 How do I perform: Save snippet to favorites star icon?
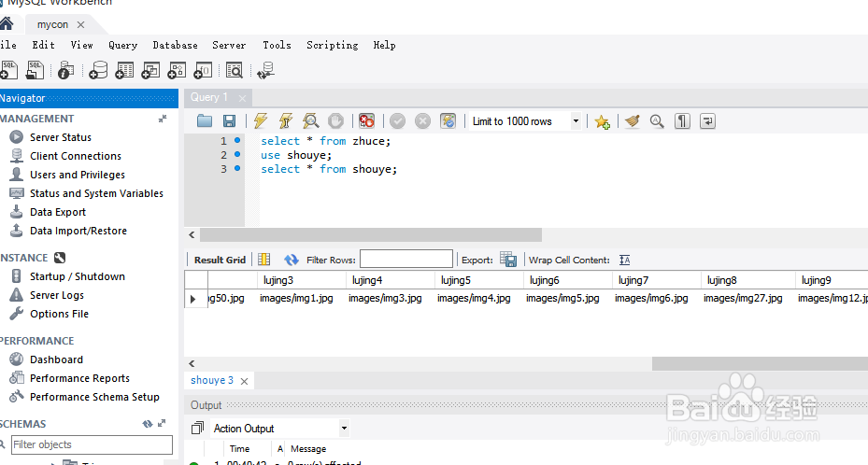[x=603, y=121]
